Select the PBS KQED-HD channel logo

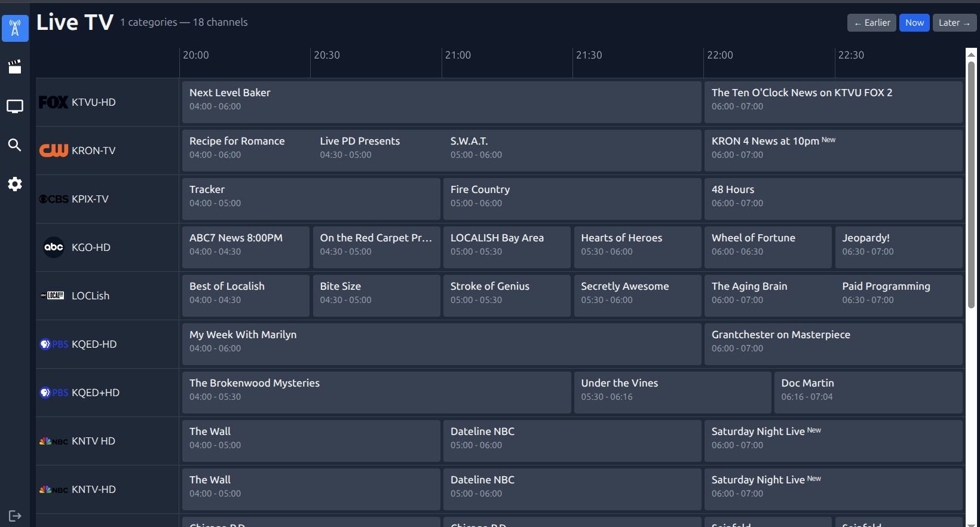coord(54,344)
